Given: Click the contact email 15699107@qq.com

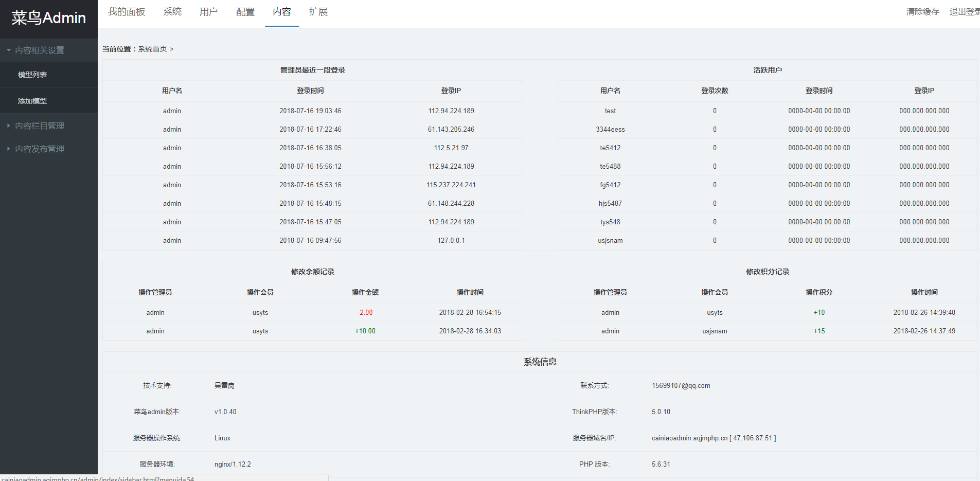Looking at the screenshot, I should pos(681,386).
